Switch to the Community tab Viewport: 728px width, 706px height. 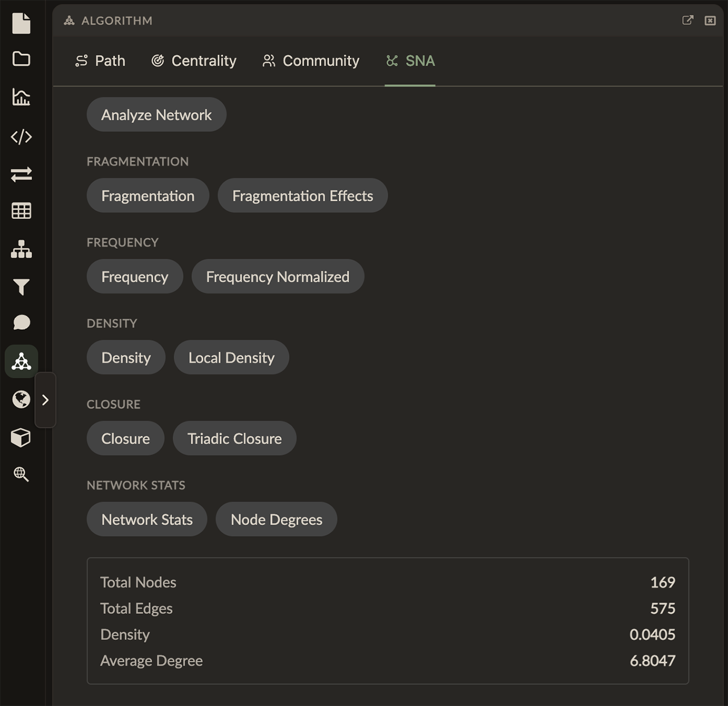(x=311, y=61)
